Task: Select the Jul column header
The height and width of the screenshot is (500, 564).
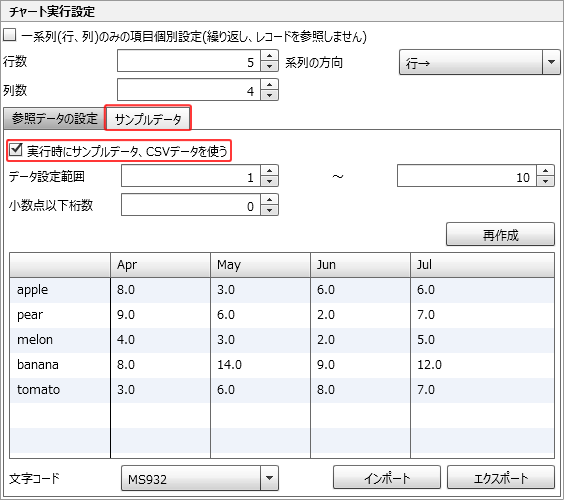Action: coord(482,265)
